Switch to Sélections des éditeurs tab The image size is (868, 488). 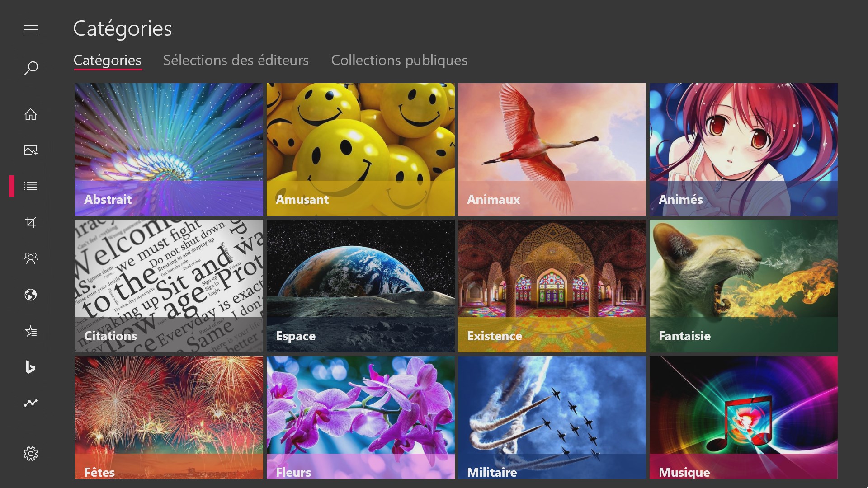click(x=236, y=60)
